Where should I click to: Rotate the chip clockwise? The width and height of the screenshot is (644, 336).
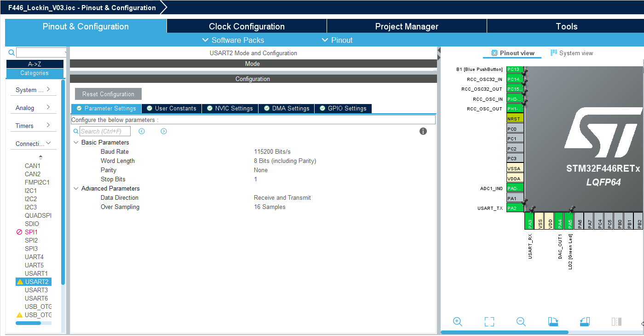(x=553, y=322)
